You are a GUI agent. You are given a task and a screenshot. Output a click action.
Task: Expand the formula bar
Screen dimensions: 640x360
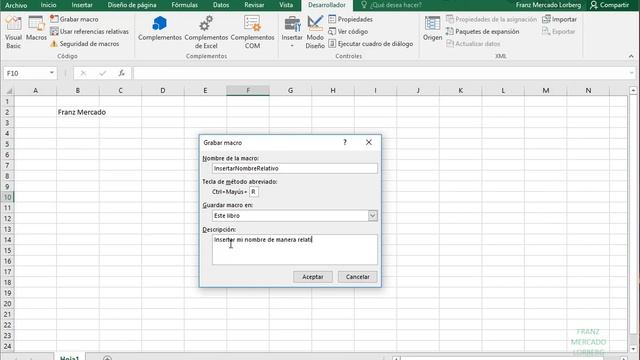click(x=632, y=73)
